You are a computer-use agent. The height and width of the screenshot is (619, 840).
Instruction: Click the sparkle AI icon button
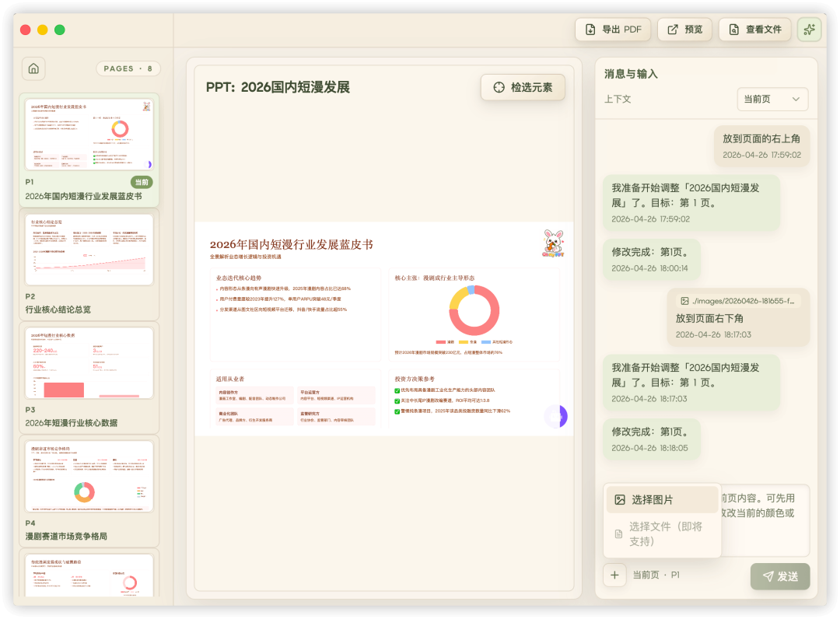pyautogui.click(x=809, y=30)
